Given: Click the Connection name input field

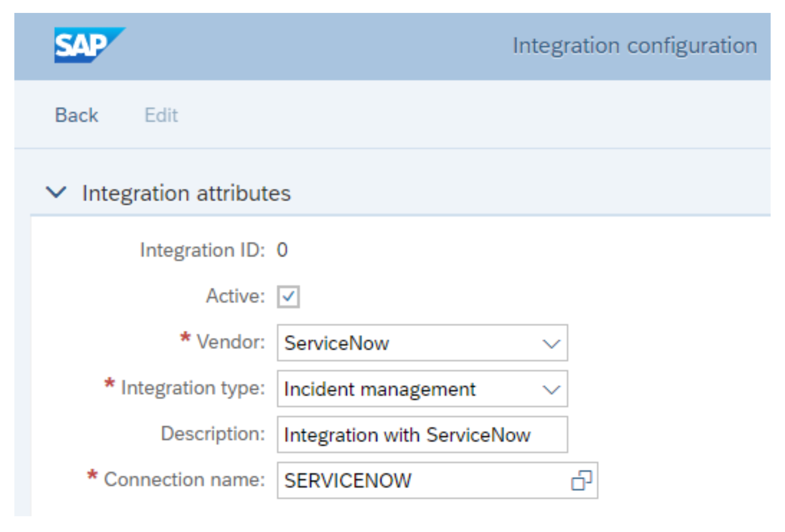Looking at the screenshot, I should 437,480.
